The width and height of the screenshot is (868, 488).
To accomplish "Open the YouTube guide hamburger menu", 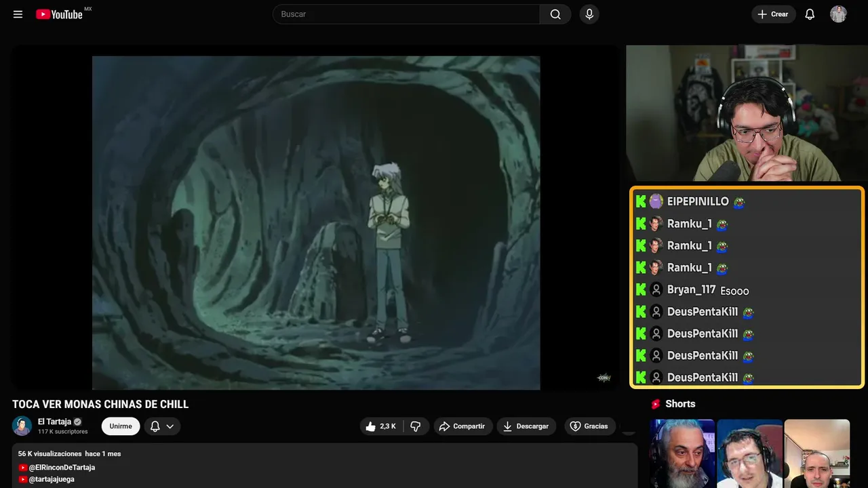I will point(18,14).
